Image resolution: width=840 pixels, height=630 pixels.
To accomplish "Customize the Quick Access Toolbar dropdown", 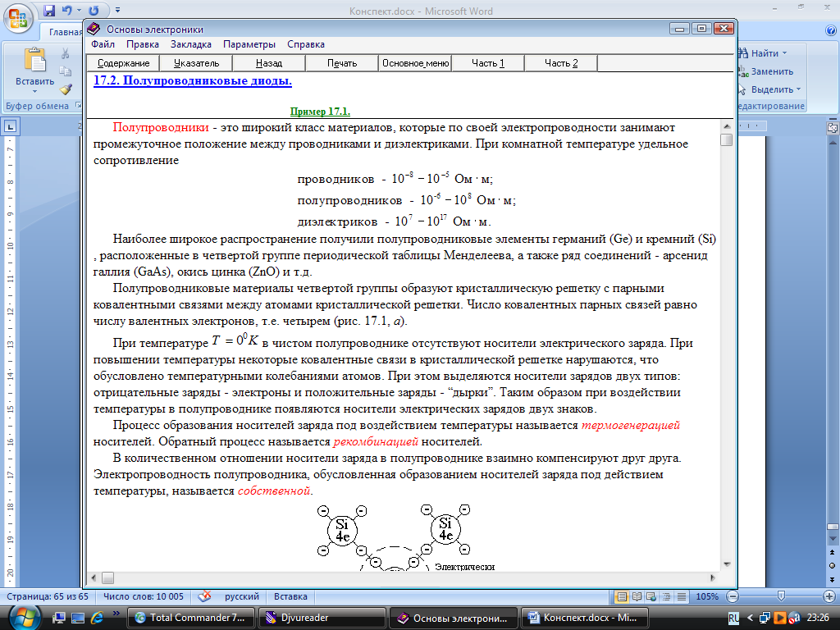I will 118,10.
